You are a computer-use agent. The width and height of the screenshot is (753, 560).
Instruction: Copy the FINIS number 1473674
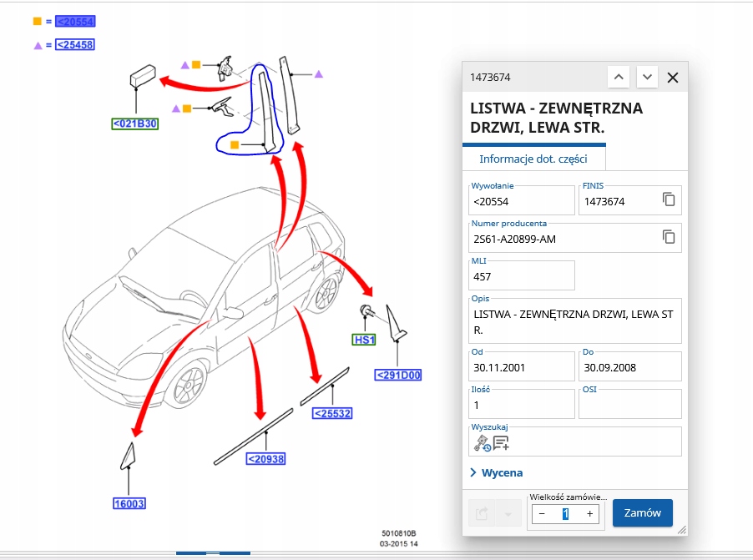click(x=669, y=199)
